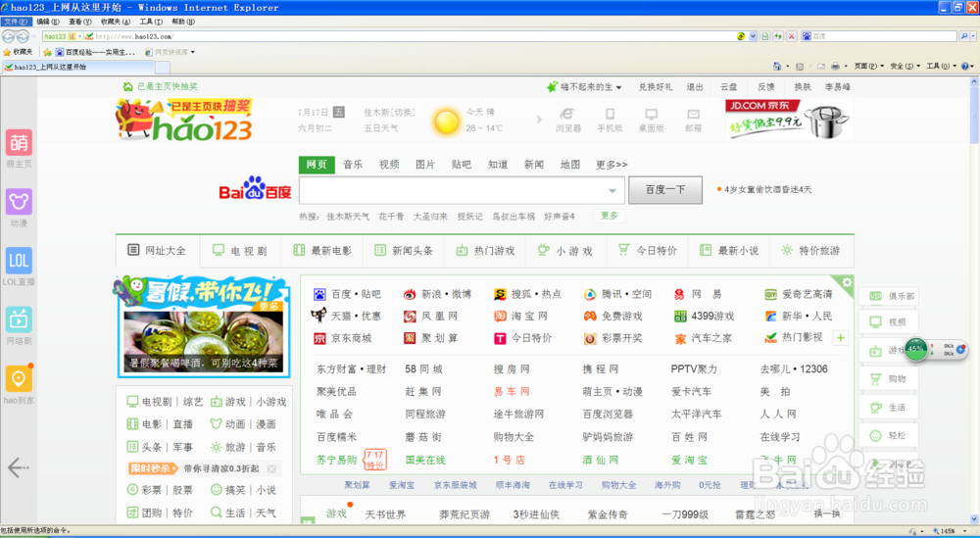Image resolution: width=980 pixels, height=538 pixels.
Task: Open the 购物 right sidebar button
Action: point(888,378)
